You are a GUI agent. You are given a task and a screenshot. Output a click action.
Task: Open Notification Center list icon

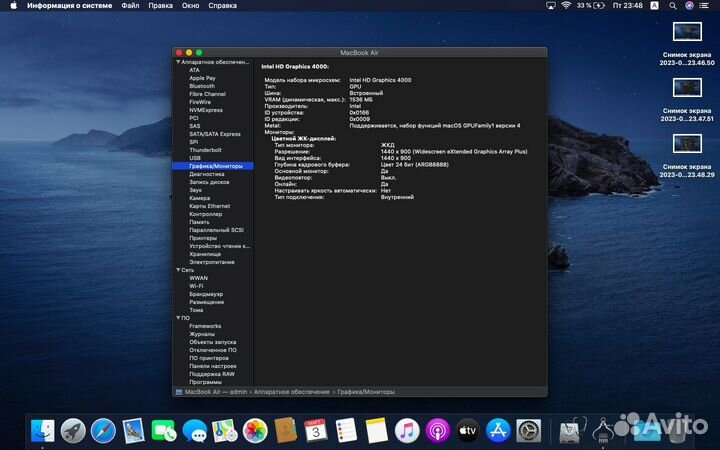click(704, 6)
